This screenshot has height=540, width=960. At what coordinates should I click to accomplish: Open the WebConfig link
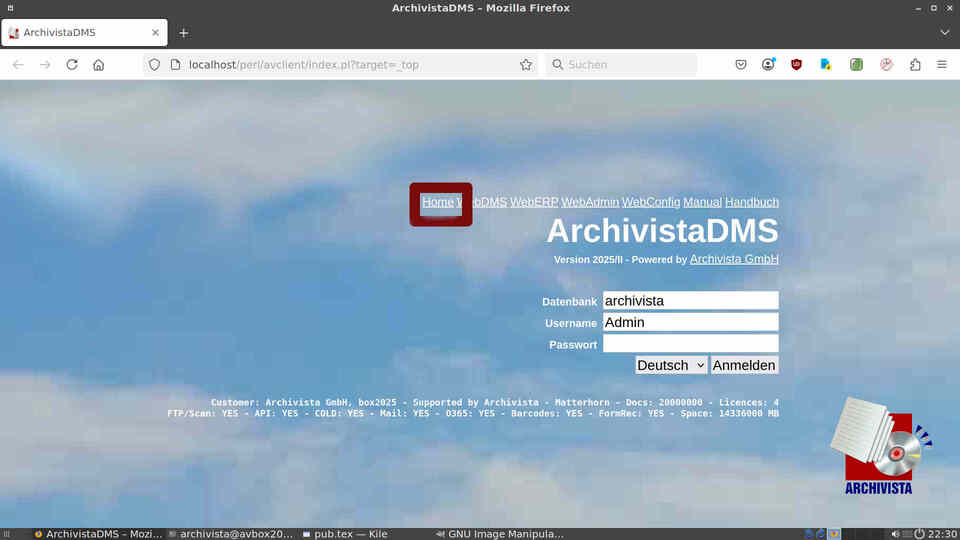651,202
